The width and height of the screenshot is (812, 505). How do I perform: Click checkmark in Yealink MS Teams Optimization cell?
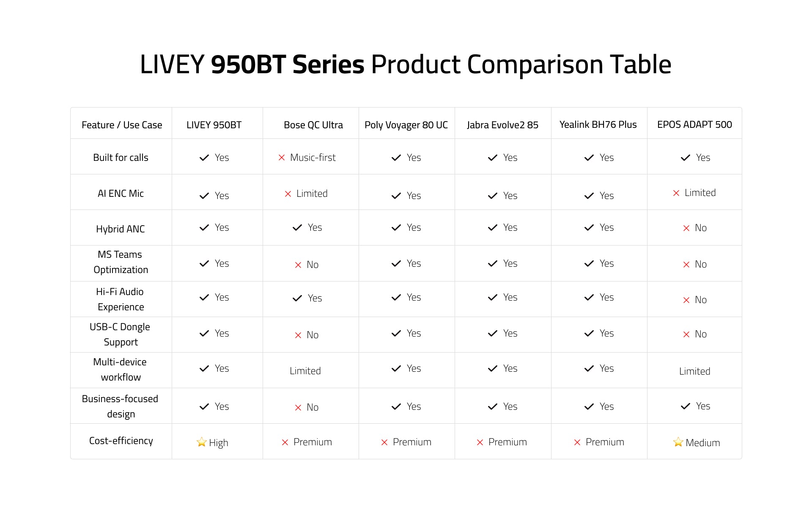pyautogui.click(x=589, y=264)
